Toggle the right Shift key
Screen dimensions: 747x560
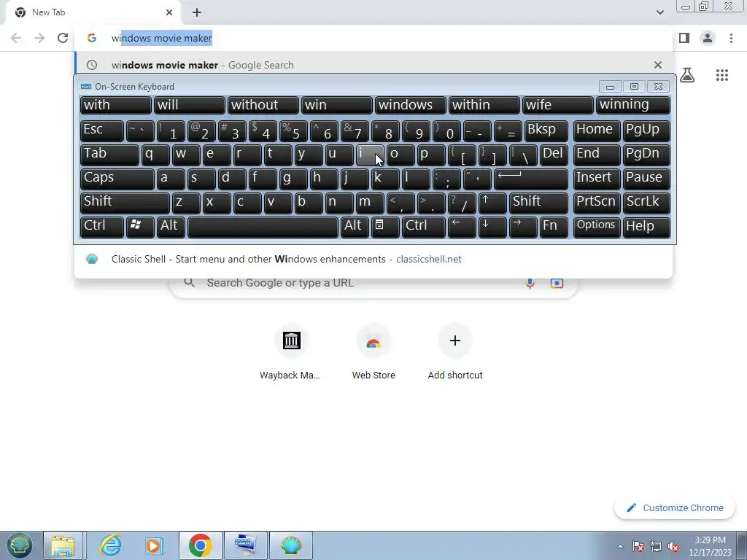click(538, 203)
